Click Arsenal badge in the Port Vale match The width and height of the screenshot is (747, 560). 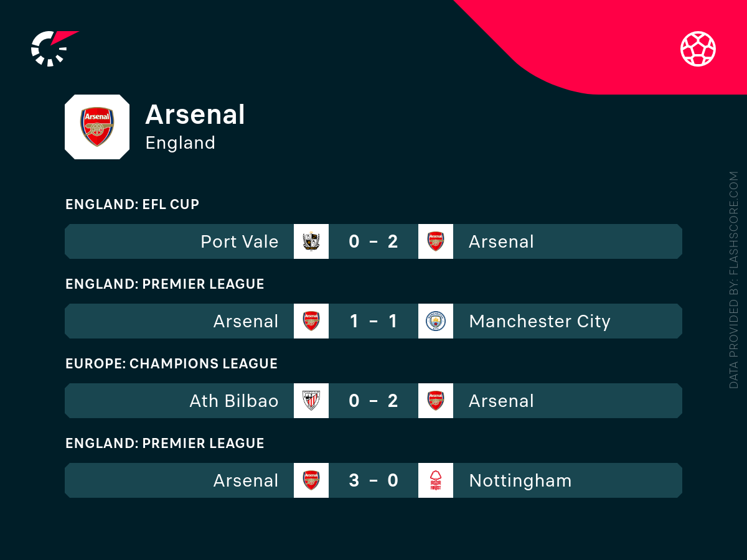(436, 241)
